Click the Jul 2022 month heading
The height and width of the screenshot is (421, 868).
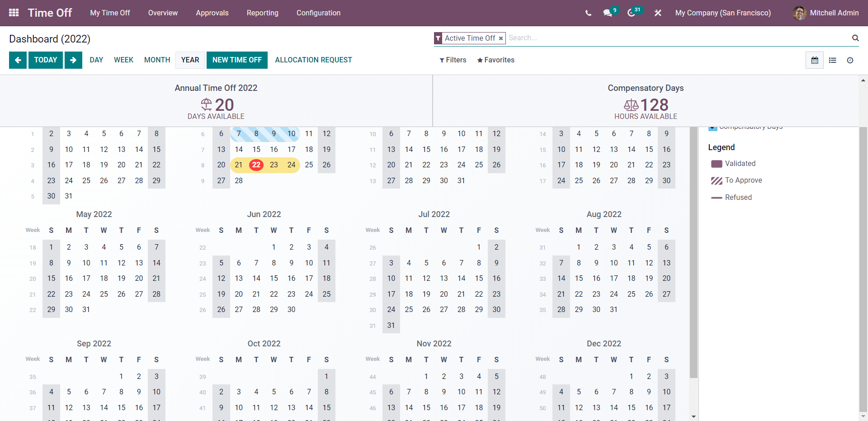point(434,214)
